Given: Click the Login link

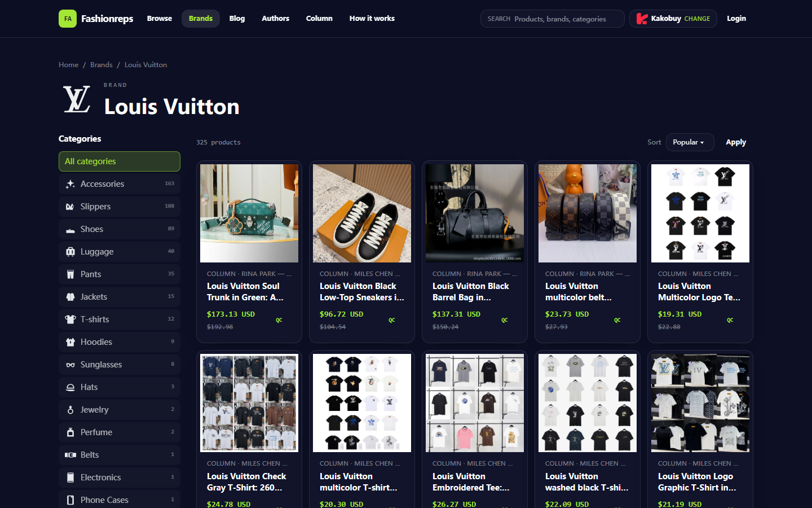Looking at the screenshot, I should [736, 19].
